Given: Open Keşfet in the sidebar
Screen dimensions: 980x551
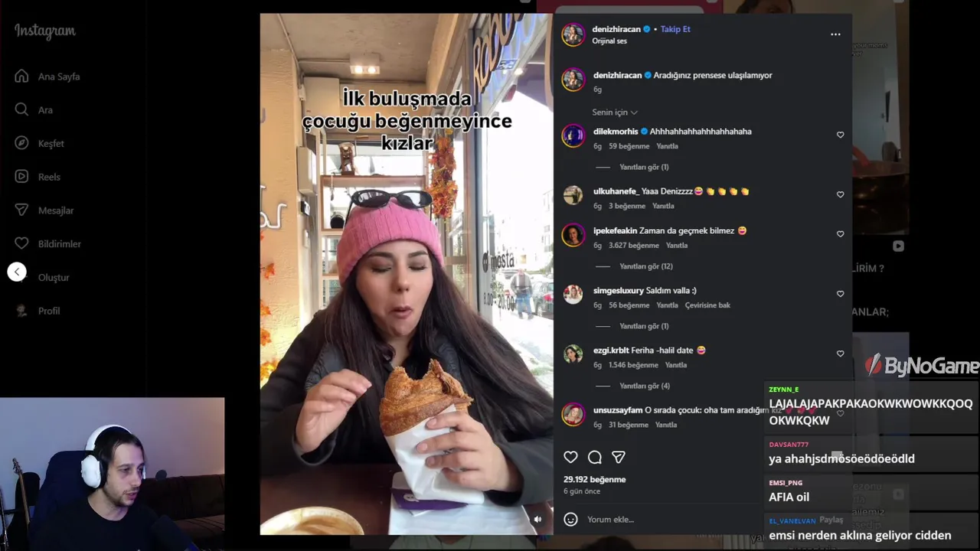Looking at the screenshot, I should coord(51,144).
